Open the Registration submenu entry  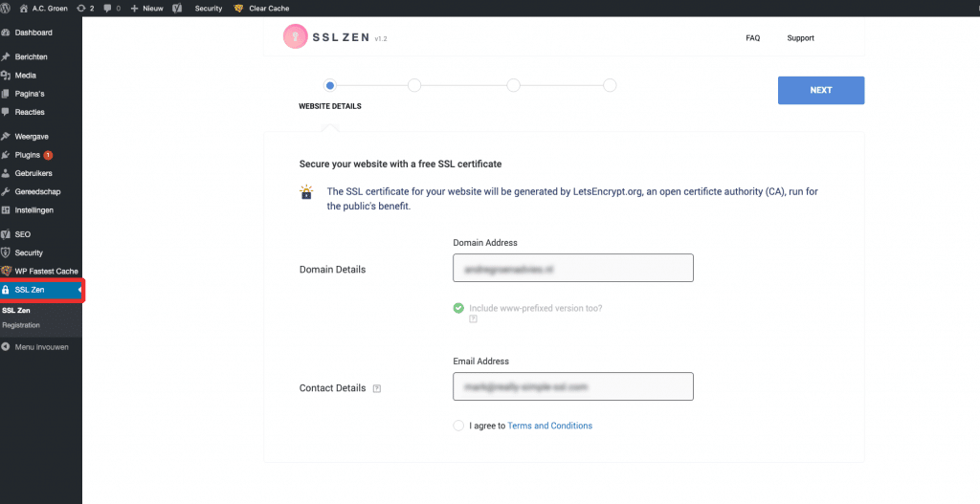[x=21, y=325]
